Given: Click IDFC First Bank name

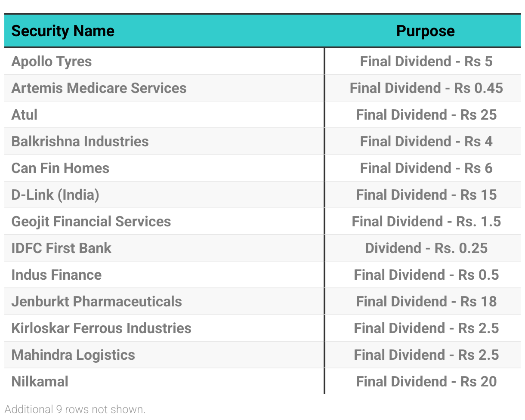Looking at the screenshot, I should 62,248.
